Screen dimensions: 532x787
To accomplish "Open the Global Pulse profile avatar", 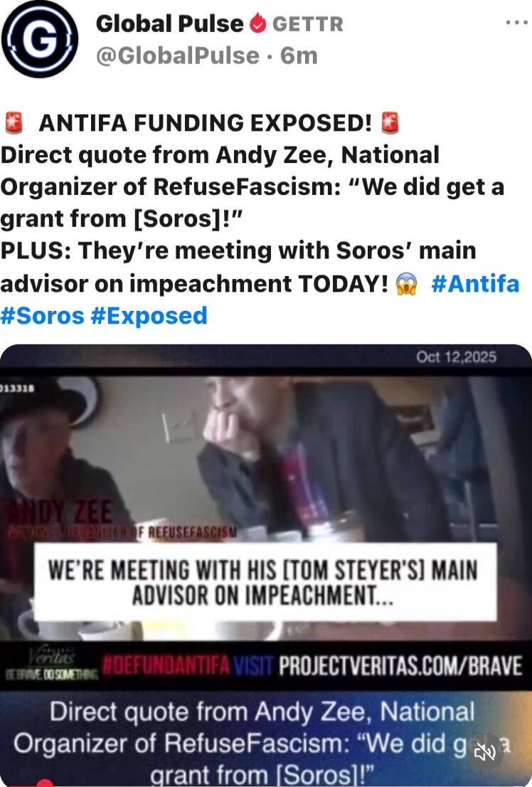I will (x=40, y=39).
